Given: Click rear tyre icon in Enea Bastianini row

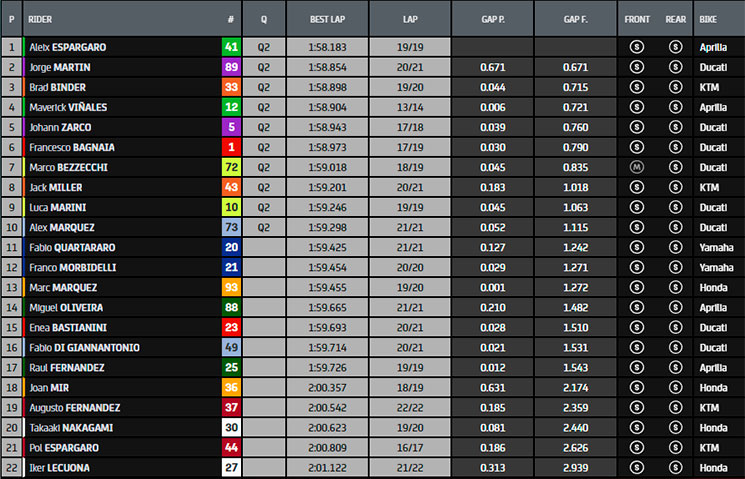Looking at the screenshot, I should coord(675,327).
